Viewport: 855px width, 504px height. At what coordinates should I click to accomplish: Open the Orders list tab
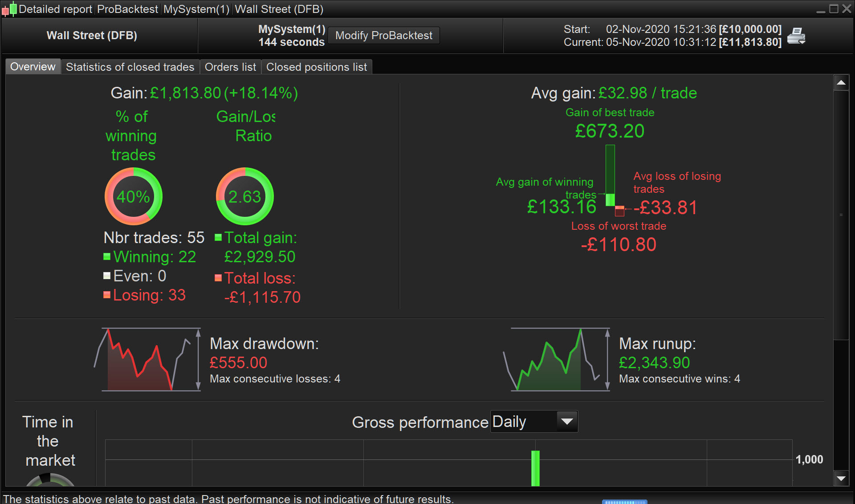[x=230, y=67]
